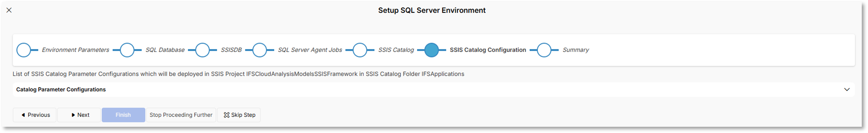Go back with the Previous button

click(35, 115)
